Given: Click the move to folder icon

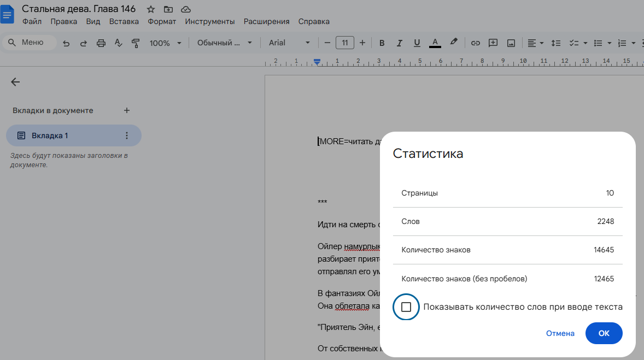Looking at the screenshot, I should coord(168,9).
